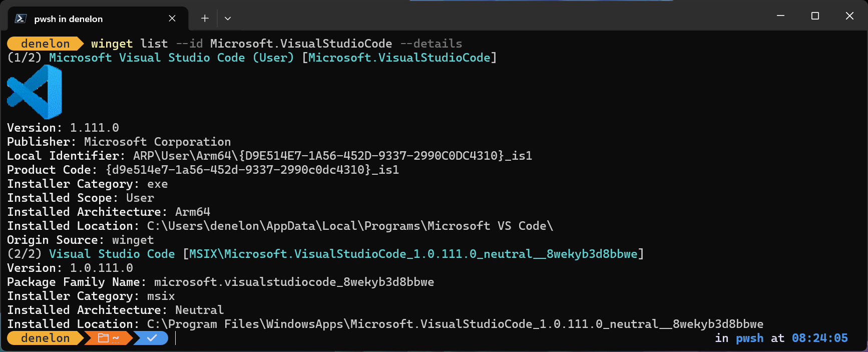Screen dimensions: 868x352
Task: Click the 'winget' command text
Action: 112,44
